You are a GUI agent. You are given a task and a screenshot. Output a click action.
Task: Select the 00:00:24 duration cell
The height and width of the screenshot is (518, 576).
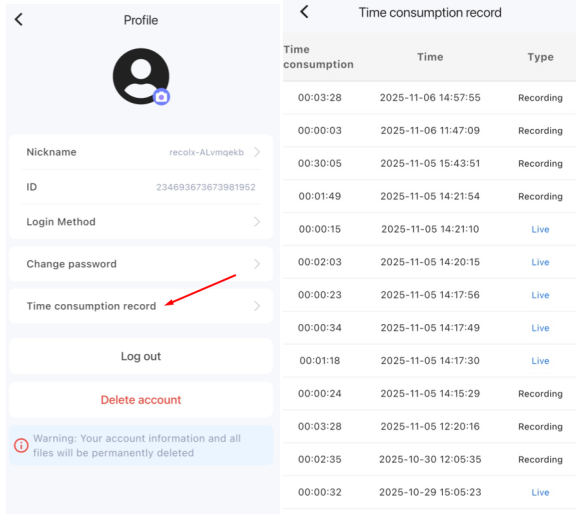point(320,393)
